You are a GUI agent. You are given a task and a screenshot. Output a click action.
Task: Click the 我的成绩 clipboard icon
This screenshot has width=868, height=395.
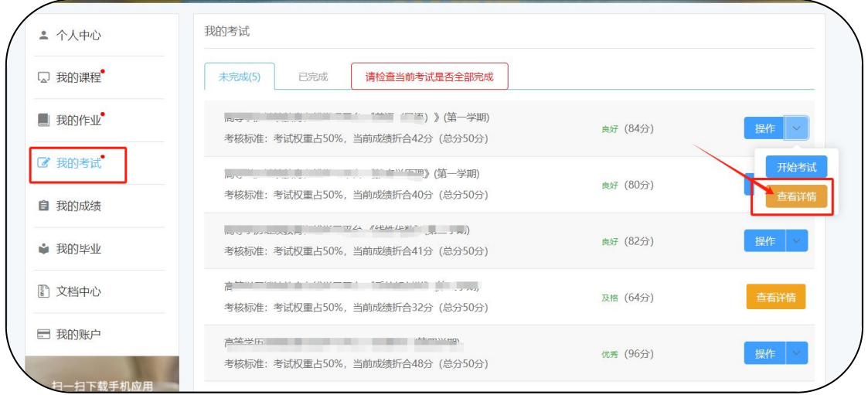tap(43, 206)
